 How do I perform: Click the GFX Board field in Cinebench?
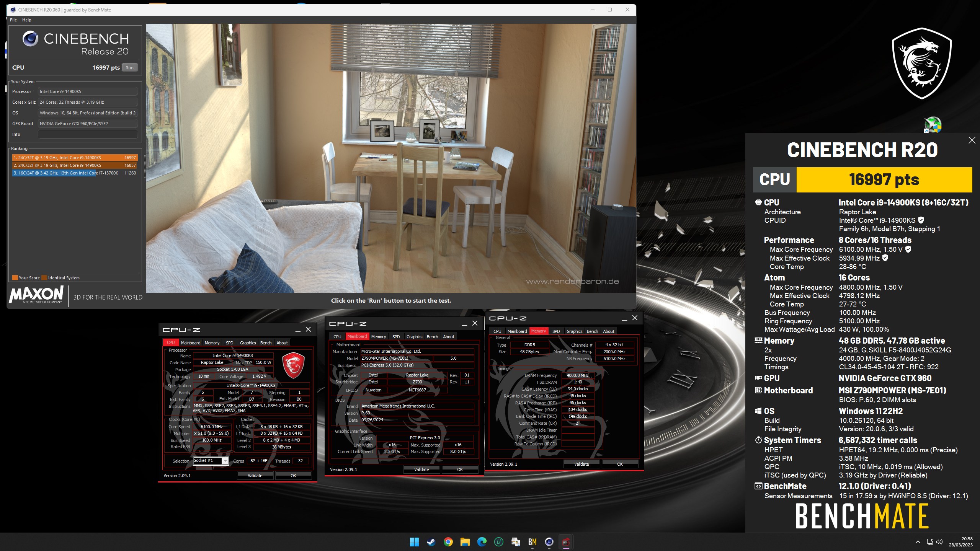(x=88, y=124)
